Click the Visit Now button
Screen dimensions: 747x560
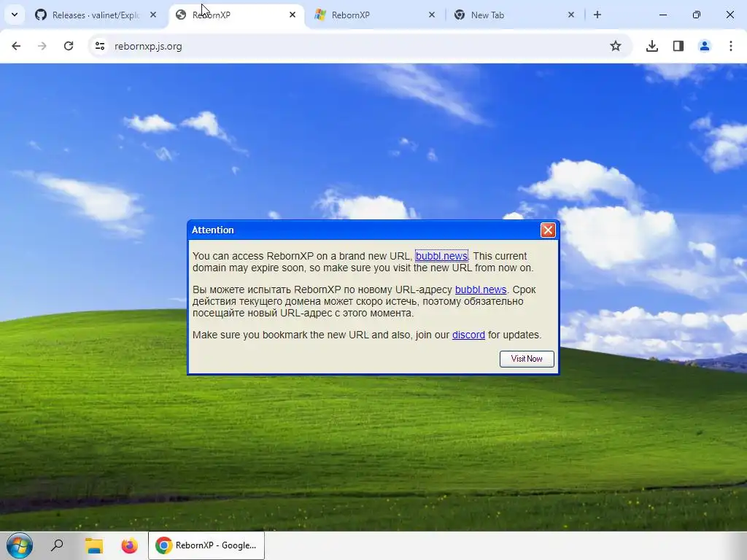527,359
